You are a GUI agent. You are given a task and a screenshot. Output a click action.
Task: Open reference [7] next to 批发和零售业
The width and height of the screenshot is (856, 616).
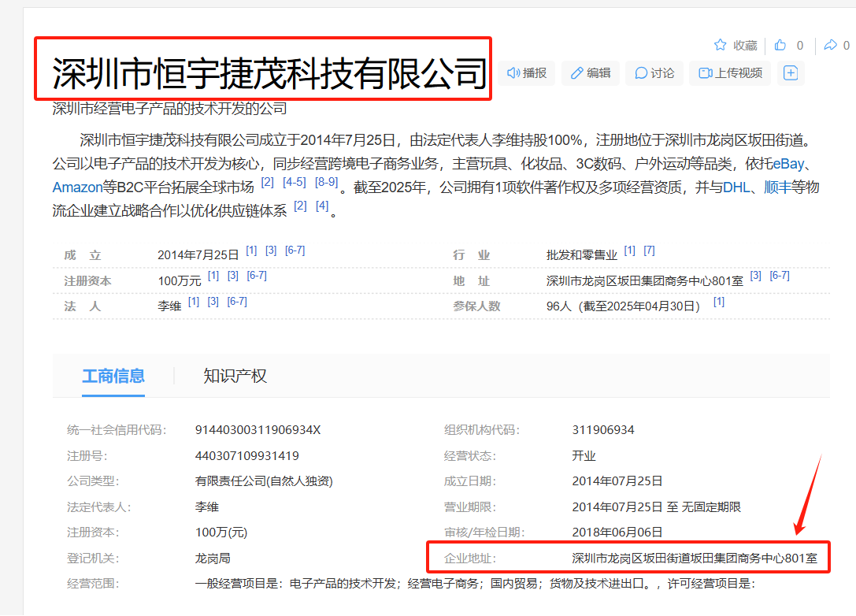click(649, 250)
